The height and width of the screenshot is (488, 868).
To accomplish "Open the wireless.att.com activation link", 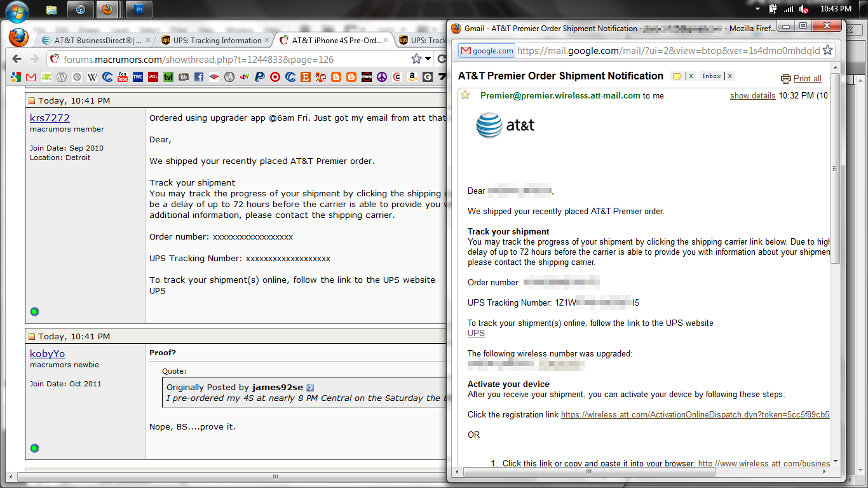I will tap(695, 414).
